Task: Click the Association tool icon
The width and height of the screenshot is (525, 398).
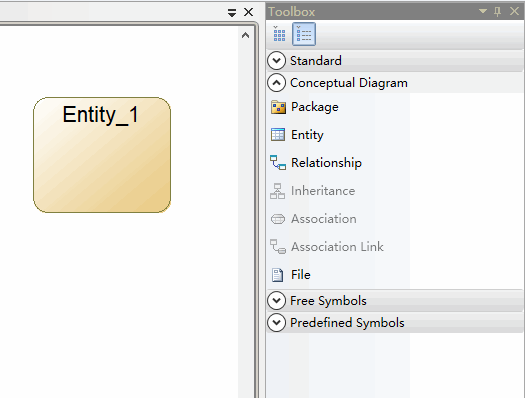Action: [x=278, y=219]
